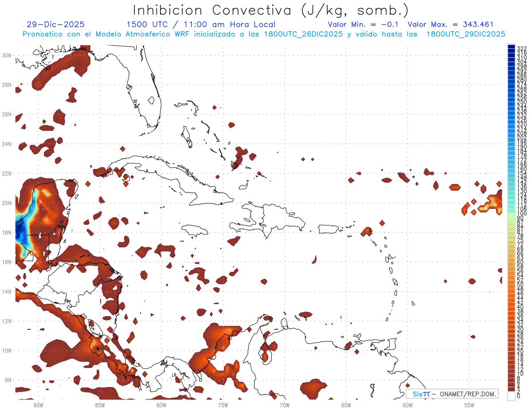Click the '80W' longitude label
The height and width of the screenshot is (411, 532).
161,405
